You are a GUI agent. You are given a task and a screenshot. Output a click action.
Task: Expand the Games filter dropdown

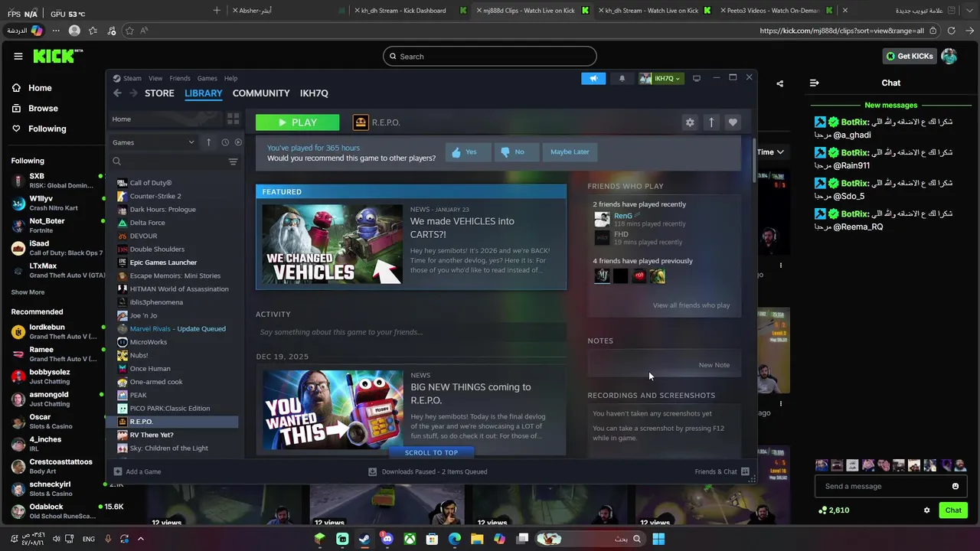(x=153, y=142)
